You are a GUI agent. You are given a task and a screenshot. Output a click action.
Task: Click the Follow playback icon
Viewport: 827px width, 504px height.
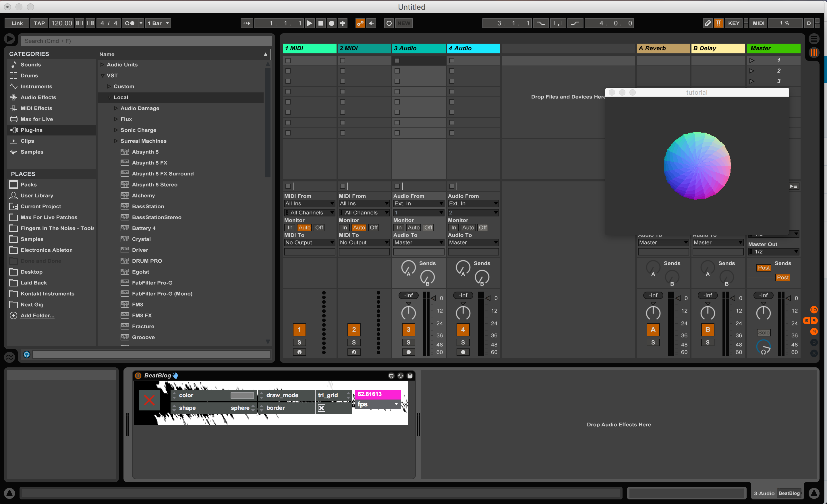point(247,23)
